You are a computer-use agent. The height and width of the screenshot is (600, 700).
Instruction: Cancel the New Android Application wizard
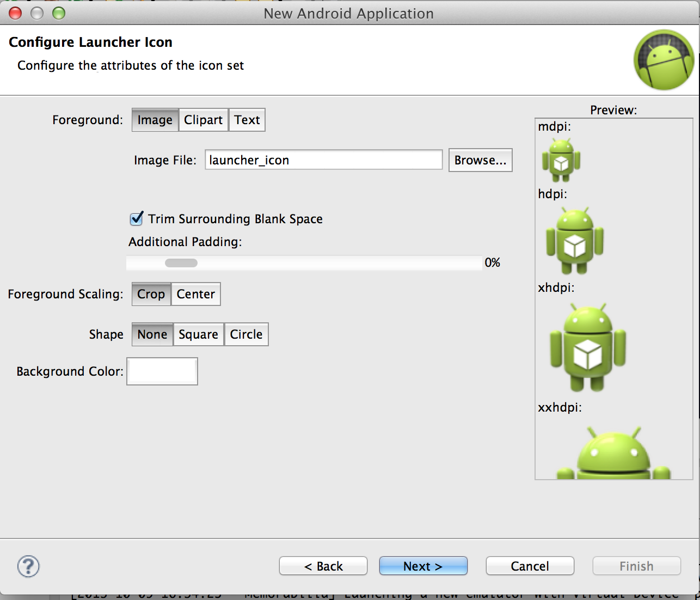click(530, 566)
